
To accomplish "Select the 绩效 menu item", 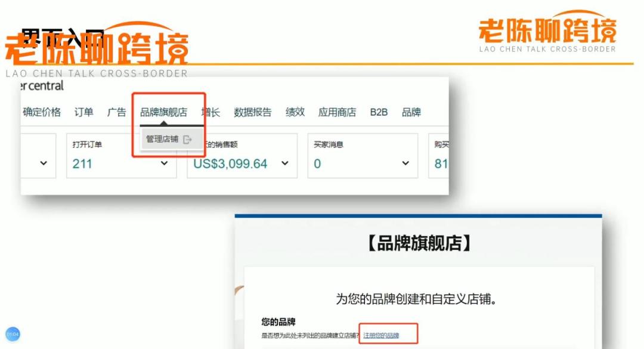I will (294, 112).
